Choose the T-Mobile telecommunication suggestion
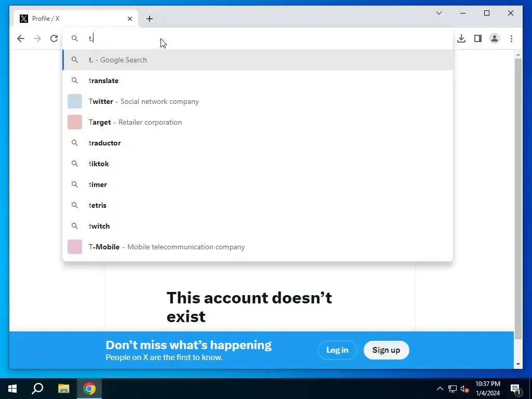The width and height of the screenshot is (532, 399). tap(258, 247)
